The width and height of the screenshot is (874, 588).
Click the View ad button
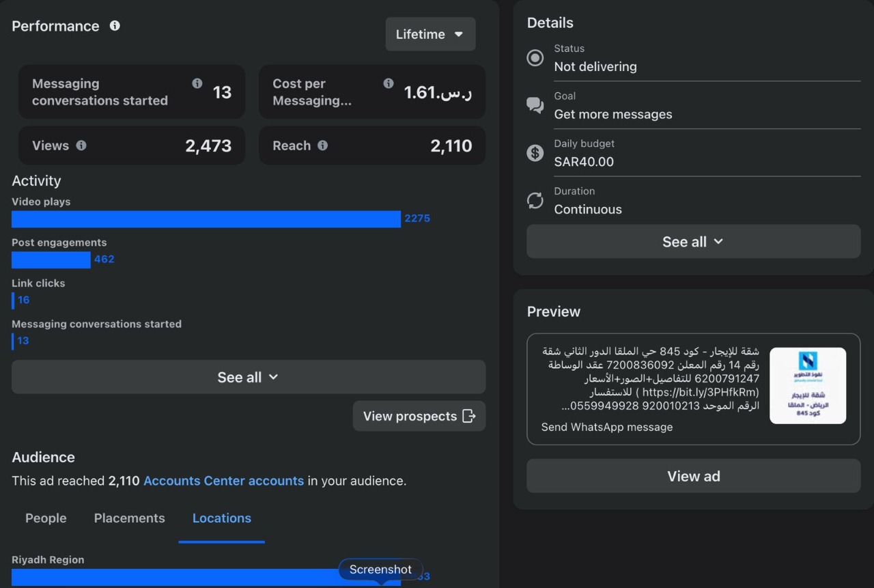tap(693, 476)
